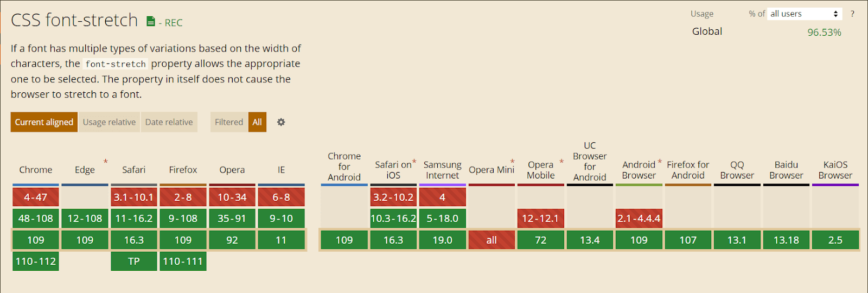This screenshot has height=293, width=868.
Task: Click the asterisk note beside Android Browser
Action: tap(660, 162)
